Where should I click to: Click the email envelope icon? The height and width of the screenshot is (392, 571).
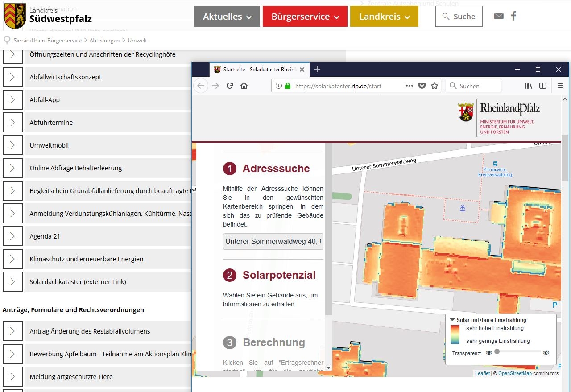pyautogui.click(x=499, y=16)
